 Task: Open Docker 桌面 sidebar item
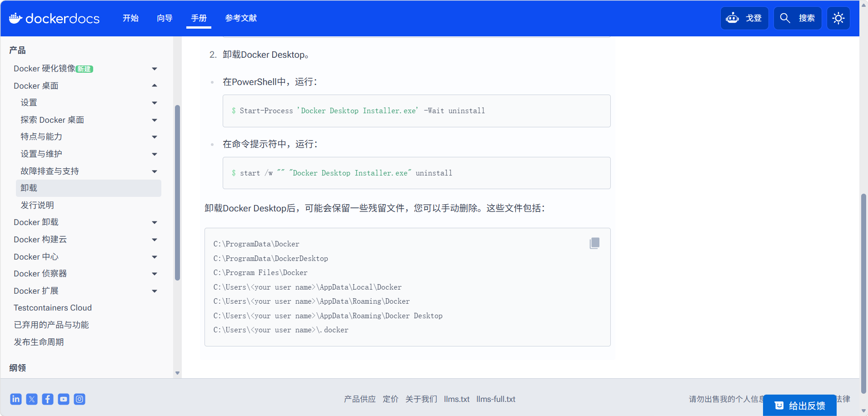pyautogui.click(x=36, y=85)
